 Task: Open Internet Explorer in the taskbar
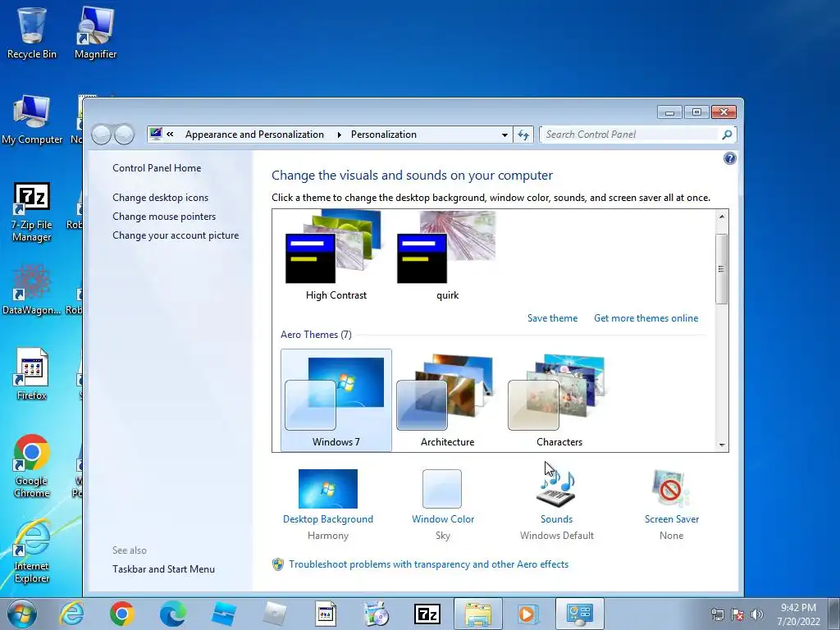(72, 614)
